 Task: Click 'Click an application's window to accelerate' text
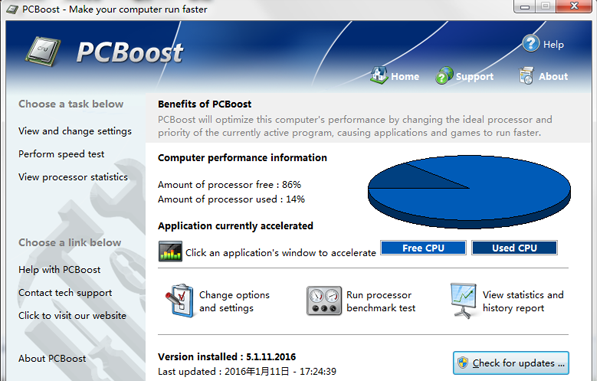click(281, 253)
